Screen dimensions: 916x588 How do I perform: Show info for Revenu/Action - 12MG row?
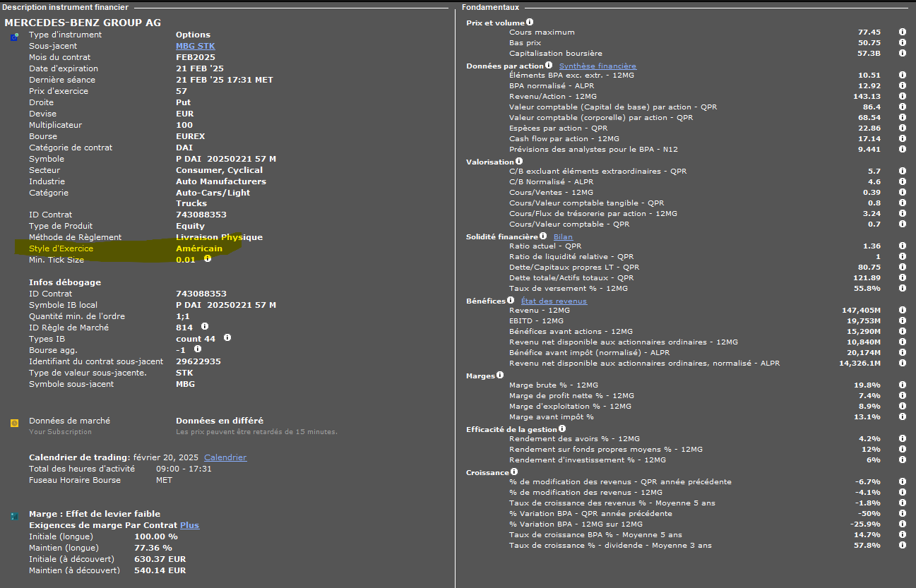903,96
